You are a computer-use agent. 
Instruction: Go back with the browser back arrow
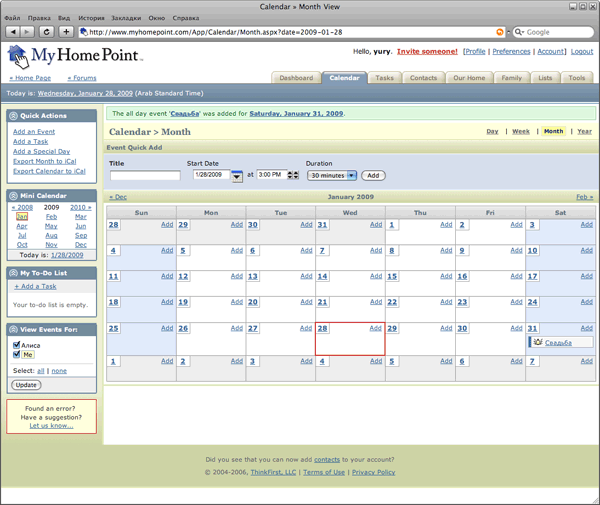(x=13, y=32)
